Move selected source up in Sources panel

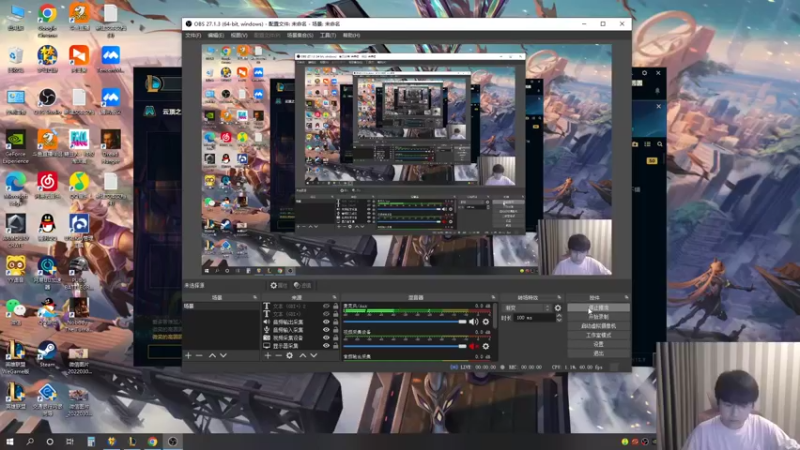pyautogui.click(x=303, y=355)
